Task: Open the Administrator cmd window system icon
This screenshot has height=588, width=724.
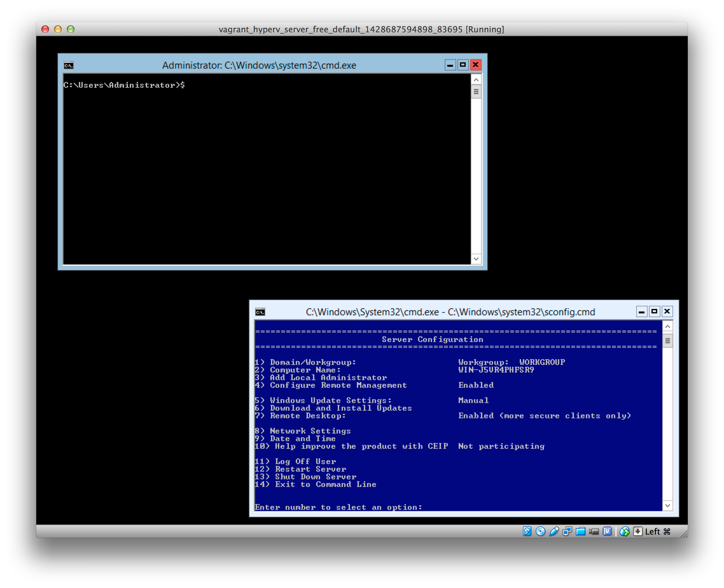Action: [x=69, y=65]
